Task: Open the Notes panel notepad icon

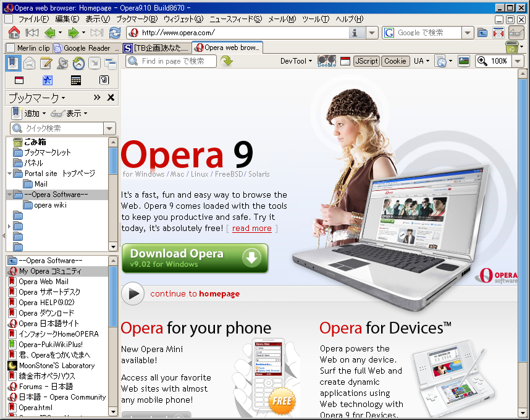Action: pos(46,63)
